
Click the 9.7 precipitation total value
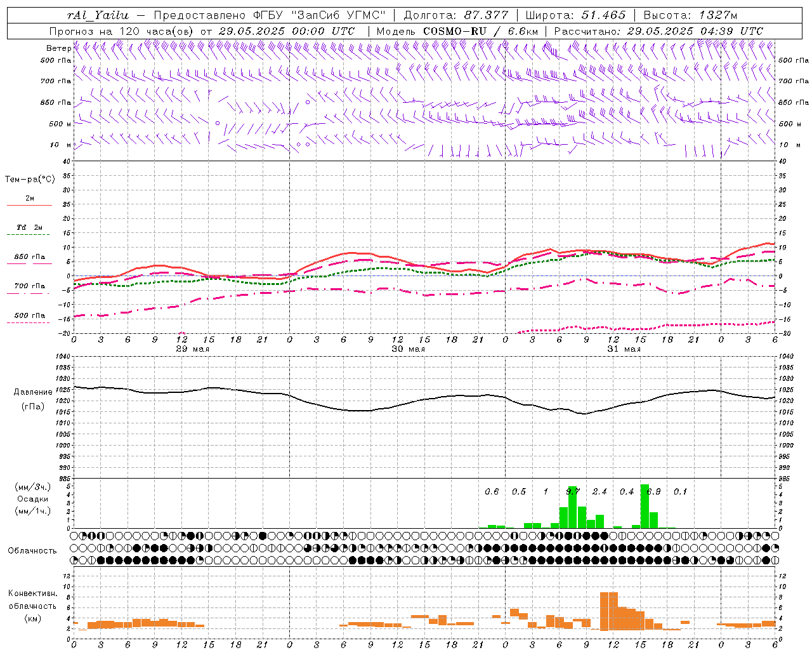pos(572,492)
